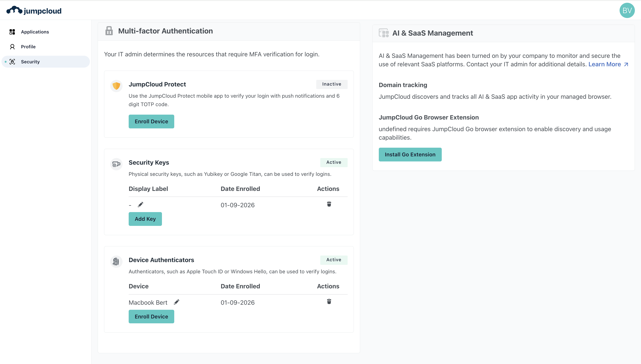Delete the enrolled security key
Screen dimensions: 641x364
329,204
